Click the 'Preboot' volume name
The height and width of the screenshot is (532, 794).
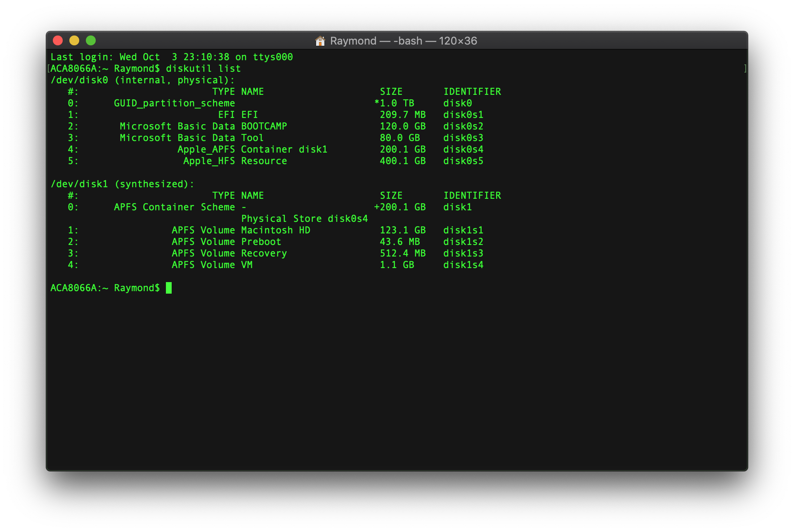tap(261, 242)
